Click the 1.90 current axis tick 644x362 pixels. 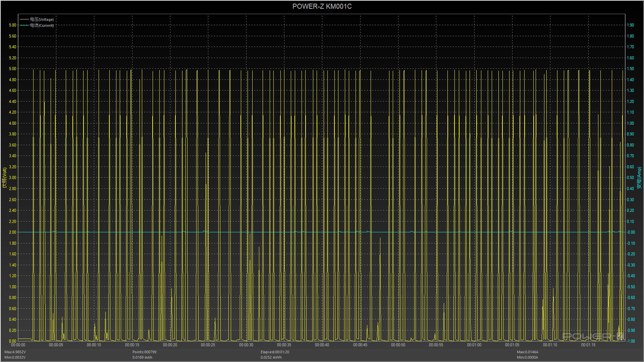pyautogui.click(x=631, y=25)
